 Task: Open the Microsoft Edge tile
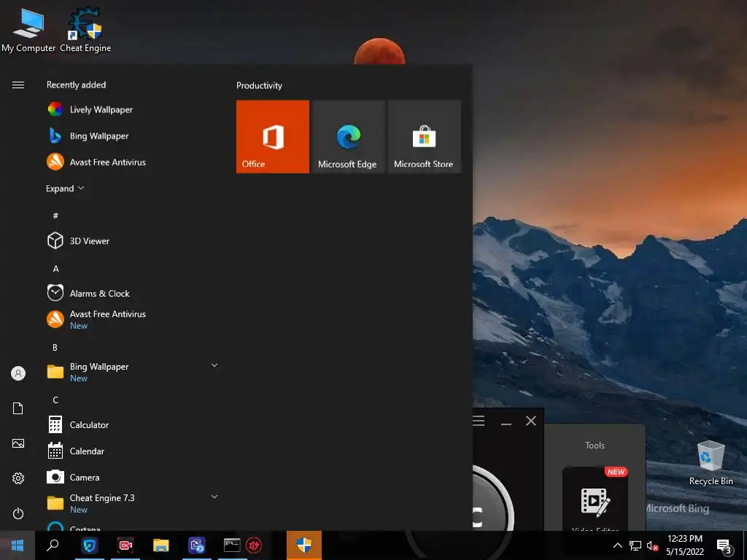pos(348,136)
